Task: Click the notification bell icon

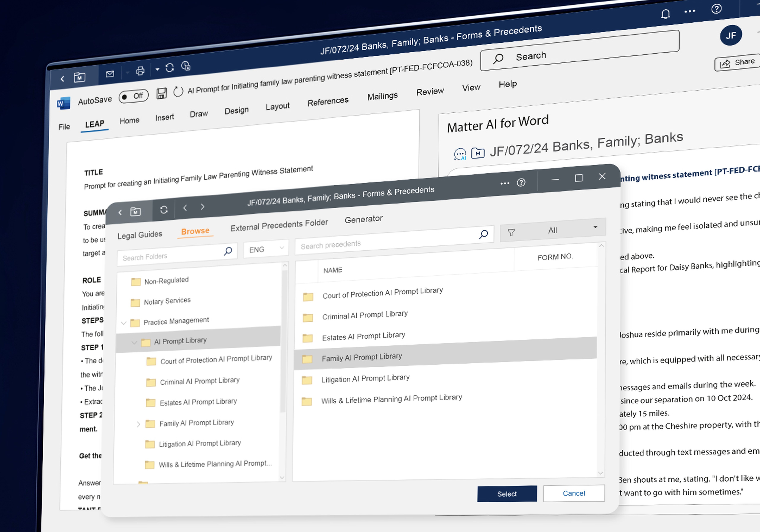Action: (665, 14)
